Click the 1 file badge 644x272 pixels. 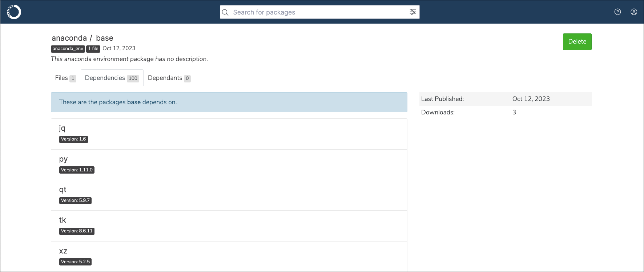[93, 49]
